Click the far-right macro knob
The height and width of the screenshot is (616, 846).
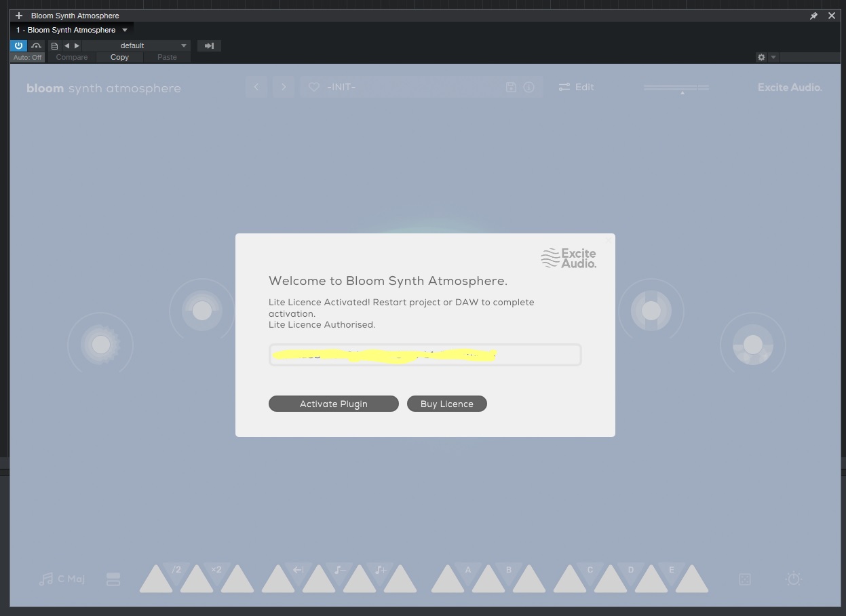click(752, 345)
